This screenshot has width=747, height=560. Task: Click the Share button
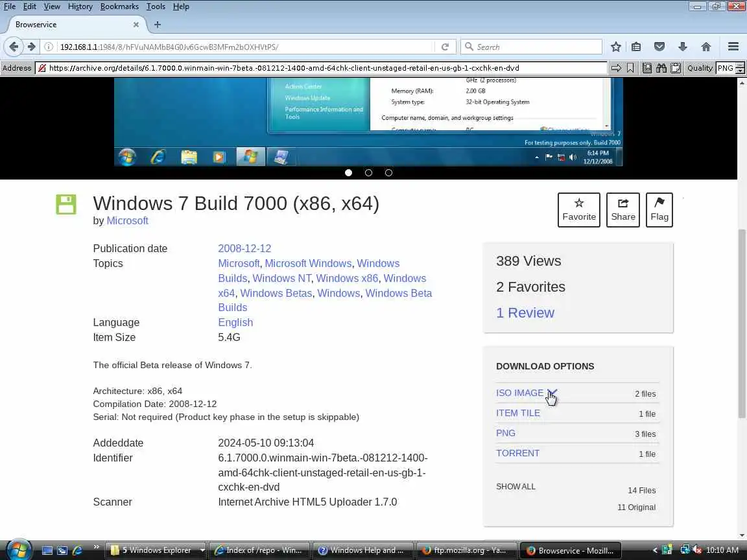click(623, 210)
